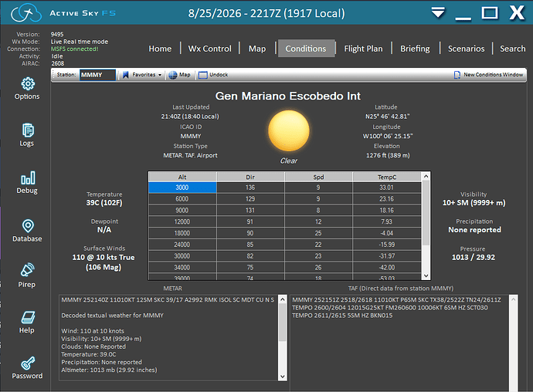Click the METAR box scroll up arrow
The image size is (533, 392).
[283, 299]
